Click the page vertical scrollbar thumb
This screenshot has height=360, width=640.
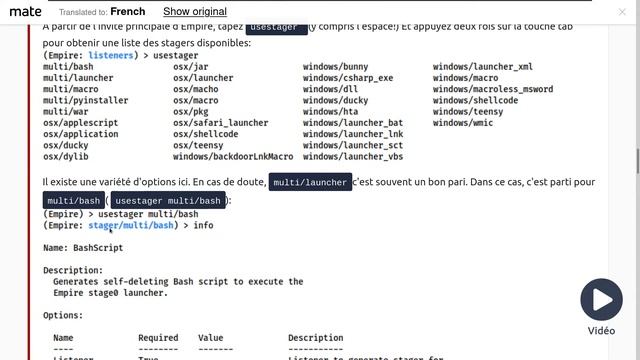point(637,161)
